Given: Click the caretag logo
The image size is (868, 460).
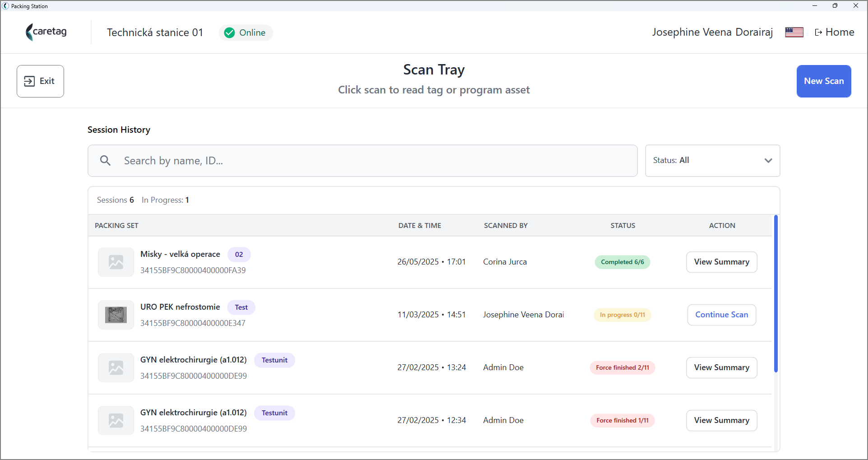Looking at the screenshot, I should (46, 32).
